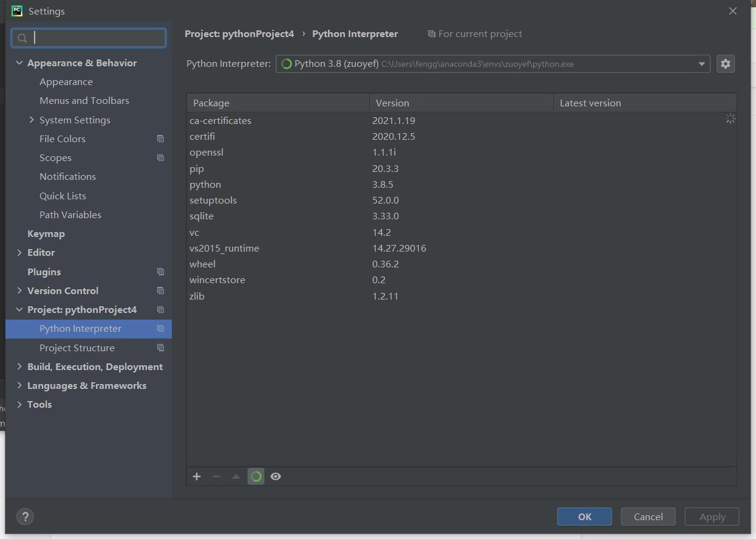Screen dimensions: 756x539
Task: Select the pip package row
Action: (461, 168)
